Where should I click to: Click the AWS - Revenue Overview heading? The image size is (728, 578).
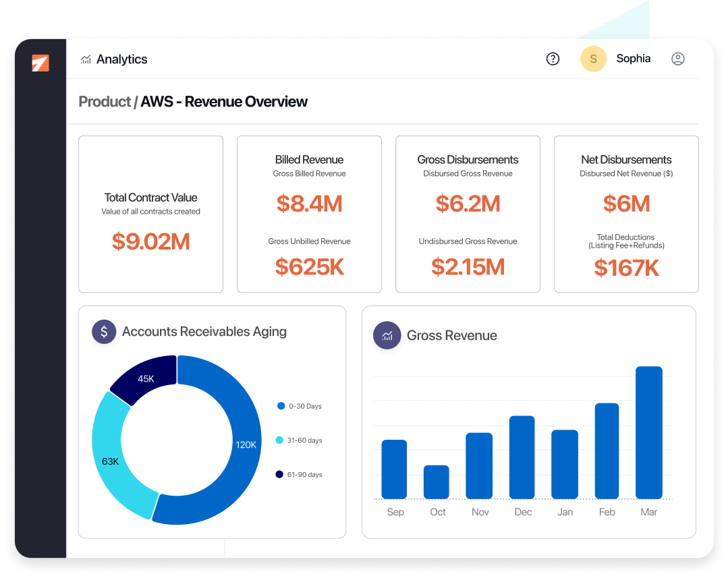click(x=224, y=102)
